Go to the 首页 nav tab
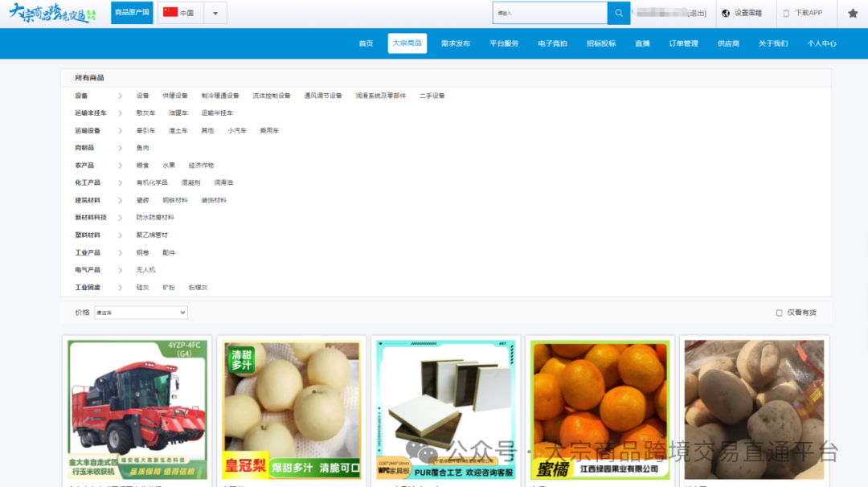The width and height of the screenshot is (868, 487). tap(366, 43)
